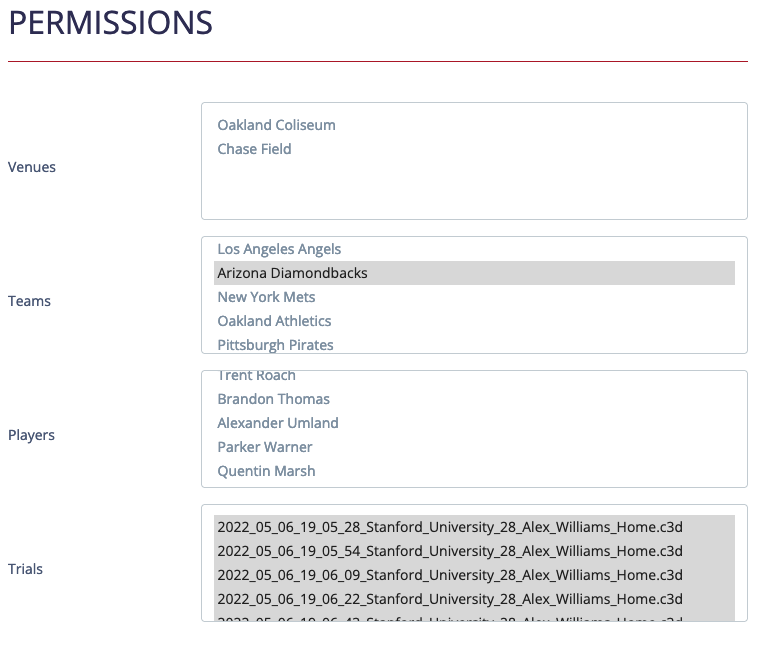Screen dimensions: 778x654
Task: Select Quentin Marsh player option
Action: (266, 471)
